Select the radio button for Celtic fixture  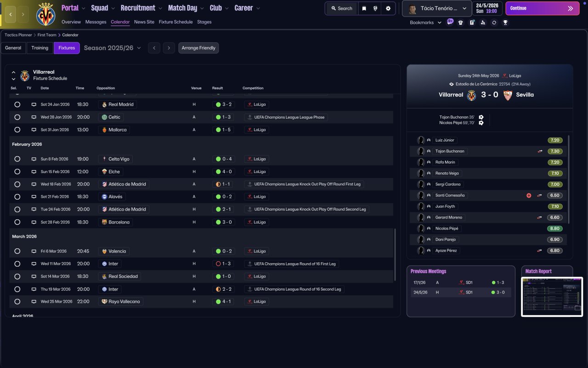coord(17,117)
